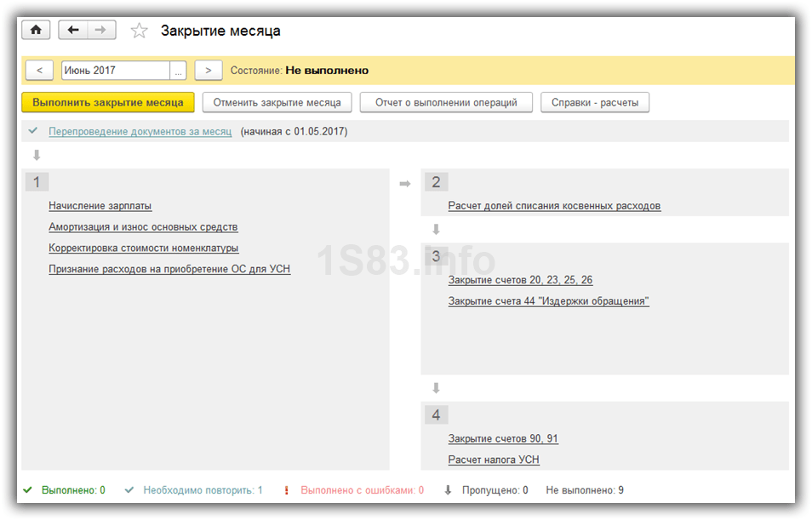Click Расчет долей списания косвенных расходов
The width and height of the screenshot is (812, 520).
[554, 206]
